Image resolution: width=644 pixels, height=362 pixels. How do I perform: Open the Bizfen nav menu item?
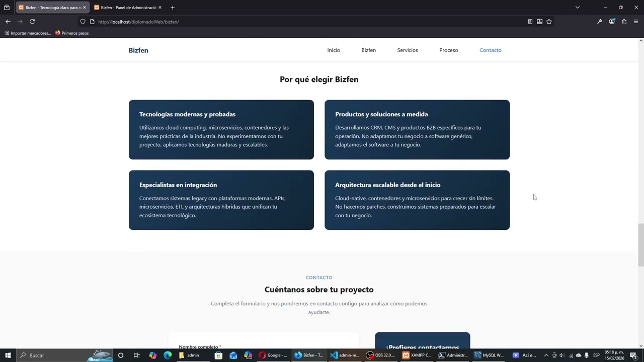click(368, 50)
